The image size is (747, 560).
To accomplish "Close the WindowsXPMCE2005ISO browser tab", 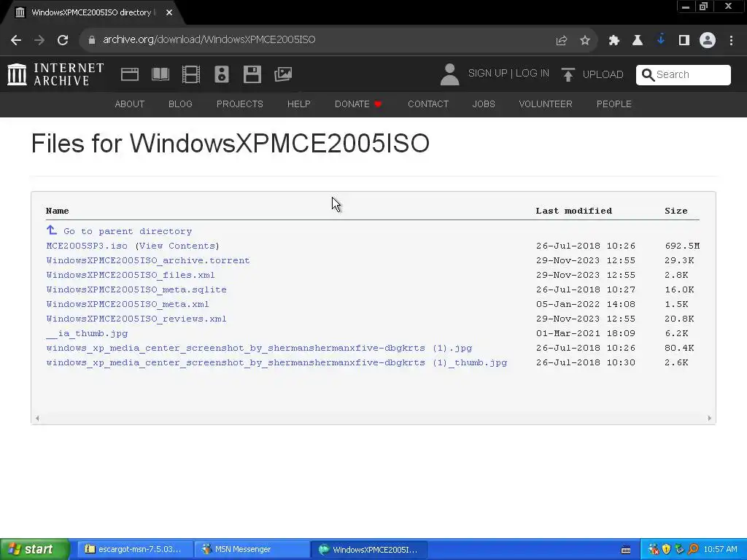I will point(169,13).
